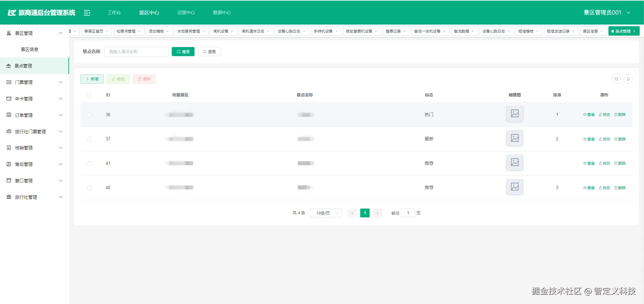Screen dimensions: 644x304
Task: Open the 10条/页 page size dropdown
Action: [x=325, y=213]
